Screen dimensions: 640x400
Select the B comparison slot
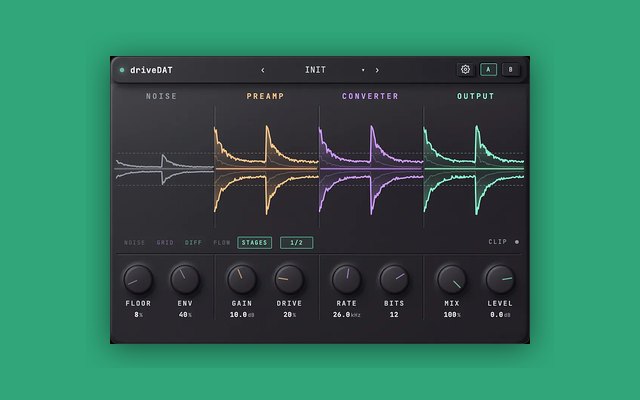tap(510, 69)
